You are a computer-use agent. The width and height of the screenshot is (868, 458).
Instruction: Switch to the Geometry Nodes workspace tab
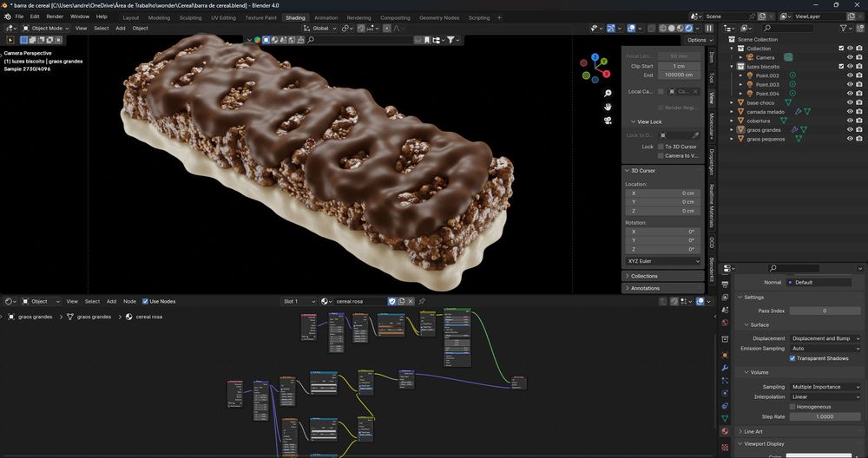[439, 17]
